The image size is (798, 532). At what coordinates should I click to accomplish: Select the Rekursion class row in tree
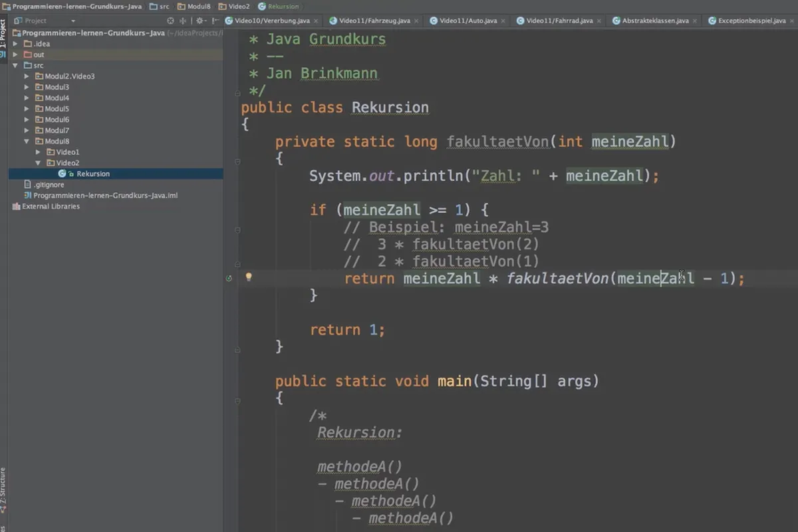click(116, 174)
